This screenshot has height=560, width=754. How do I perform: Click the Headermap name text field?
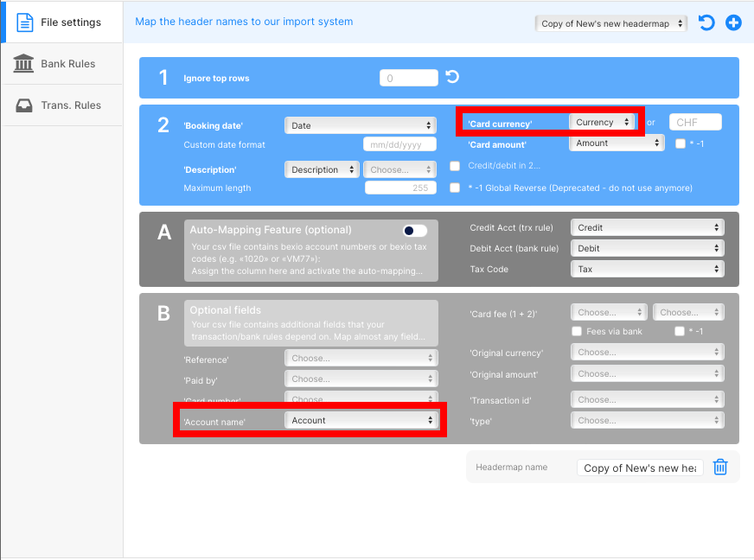coord(640,468)
